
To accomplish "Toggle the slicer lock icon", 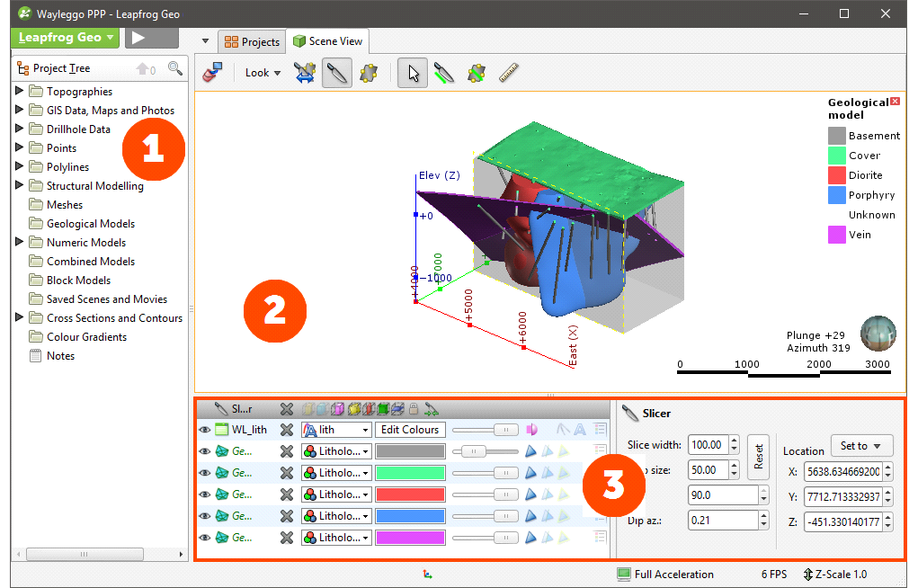I will (414, 409).
